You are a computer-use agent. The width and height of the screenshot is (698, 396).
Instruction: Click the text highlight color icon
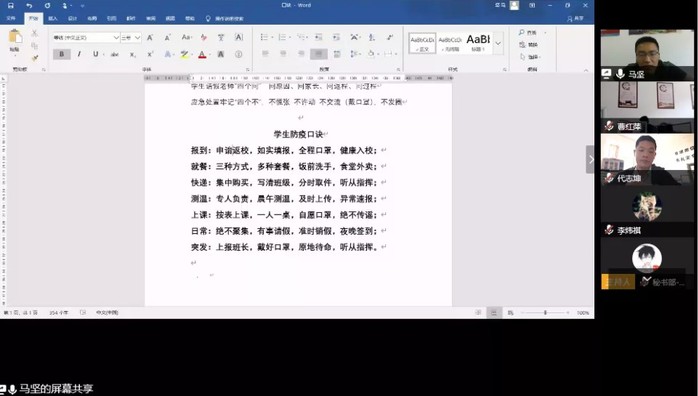(184, 54)
